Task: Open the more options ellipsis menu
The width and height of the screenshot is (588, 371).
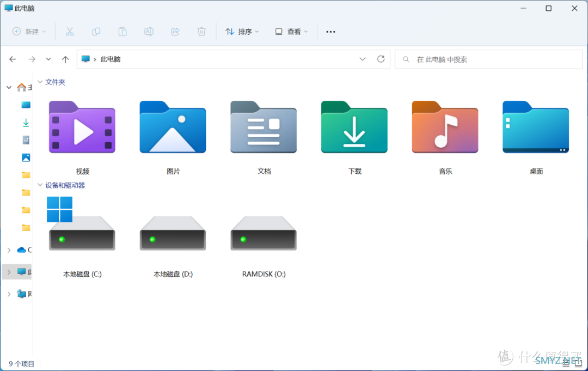Action: [x=330, y=32]
